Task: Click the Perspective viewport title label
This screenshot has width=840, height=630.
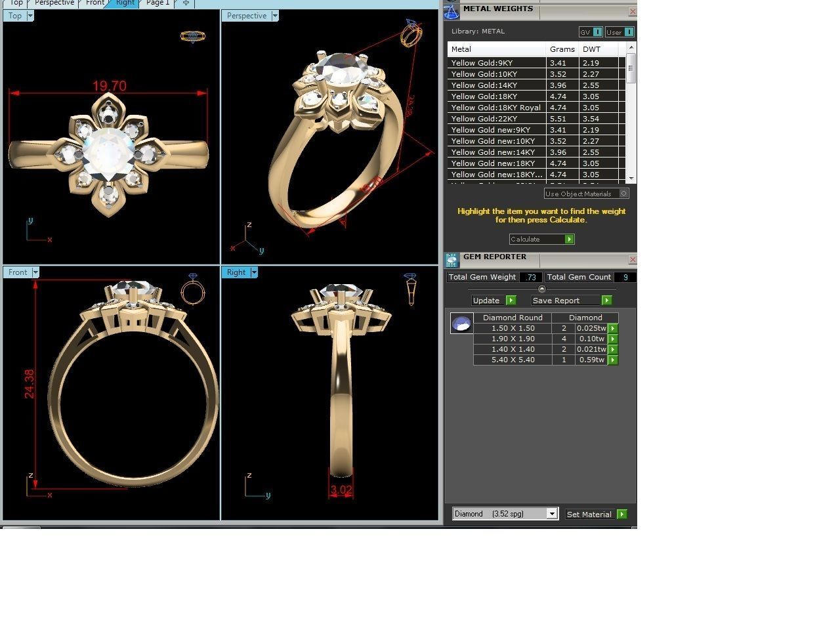Action: [247, 16]
